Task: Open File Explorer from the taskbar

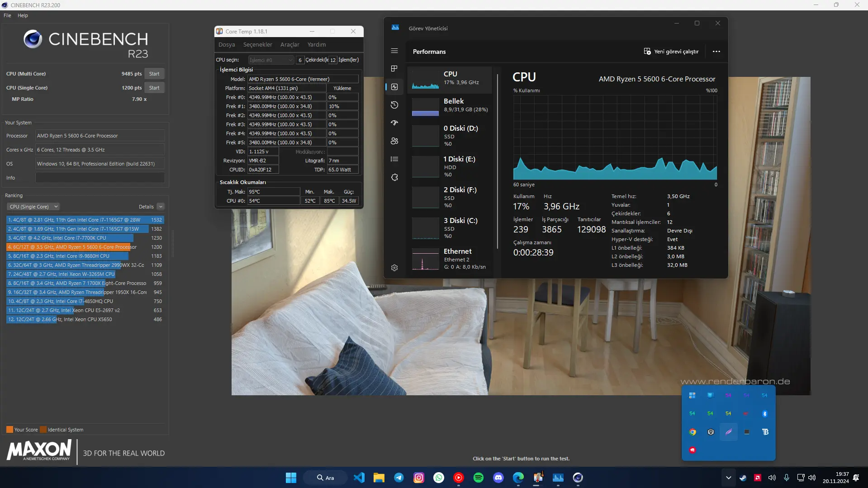Action: (x=379, y=478)
